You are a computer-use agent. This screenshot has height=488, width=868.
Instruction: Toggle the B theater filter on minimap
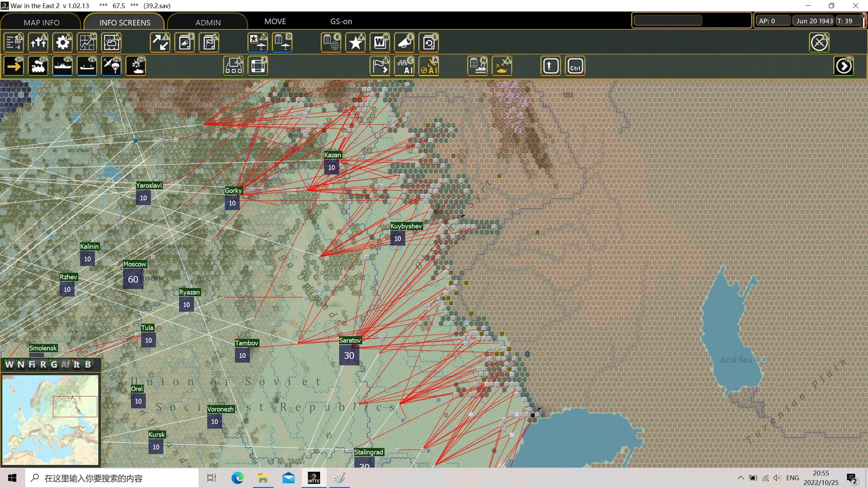tap(88, 365)
